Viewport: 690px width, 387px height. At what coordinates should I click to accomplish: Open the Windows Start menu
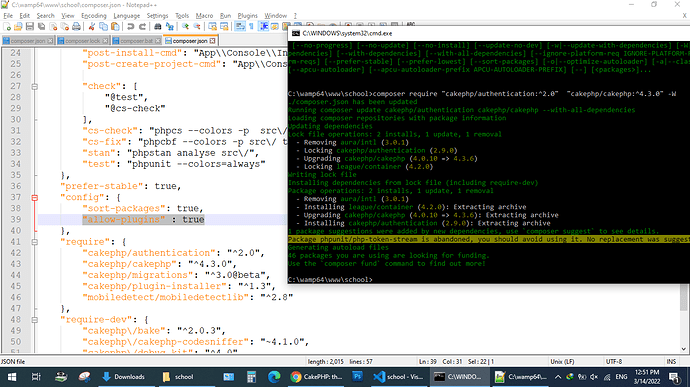[12, 377]
